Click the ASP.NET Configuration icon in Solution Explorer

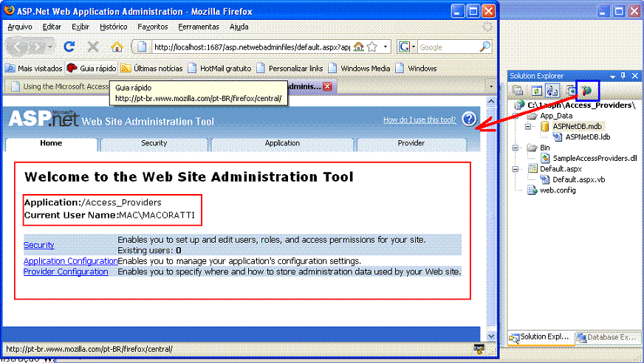pyautogui.click(x=587, y=91)
